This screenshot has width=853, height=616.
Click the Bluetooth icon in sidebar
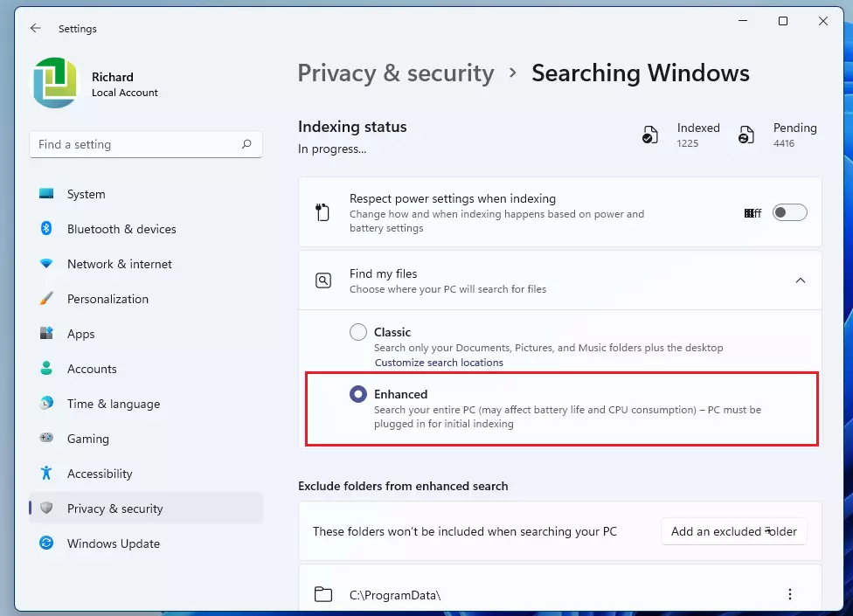point(46,228)
